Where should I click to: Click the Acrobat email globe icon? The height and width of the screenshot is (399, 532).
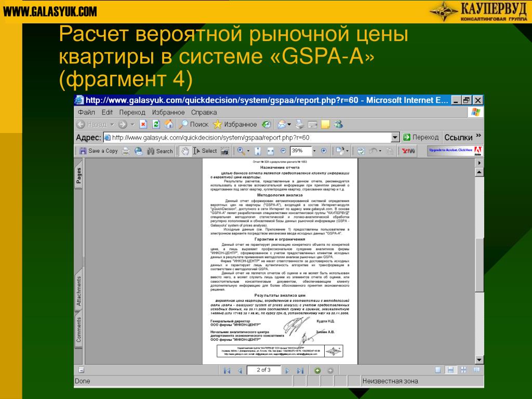[138, 151]
